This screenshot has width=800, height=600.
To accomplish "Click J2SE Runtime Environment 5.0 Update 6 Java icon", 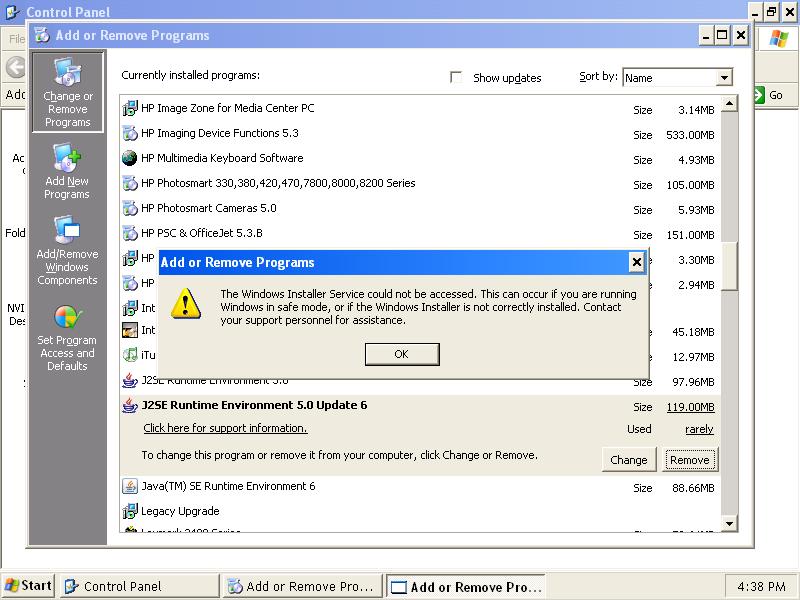I will pyautogui.click(x=130, y=405).
